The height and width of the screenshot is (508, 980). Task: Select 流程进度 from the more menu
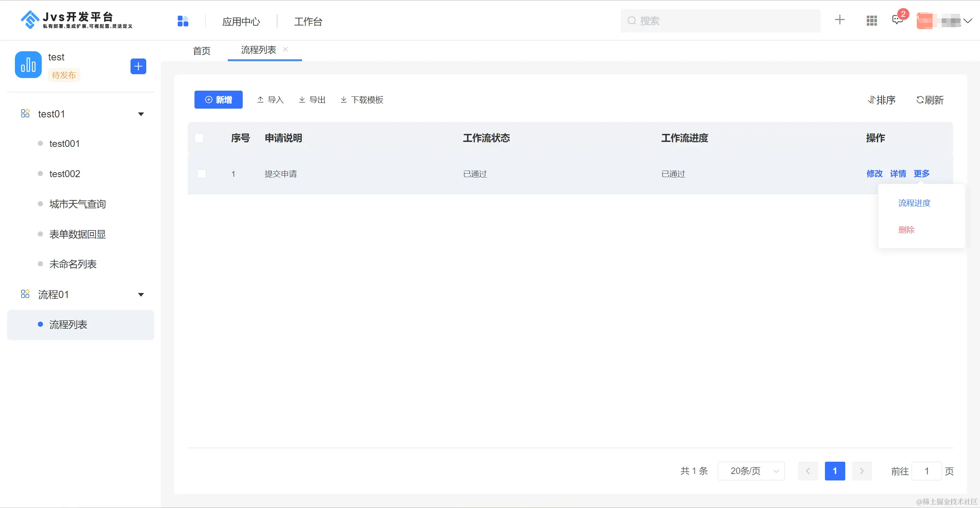coord(914,203)
